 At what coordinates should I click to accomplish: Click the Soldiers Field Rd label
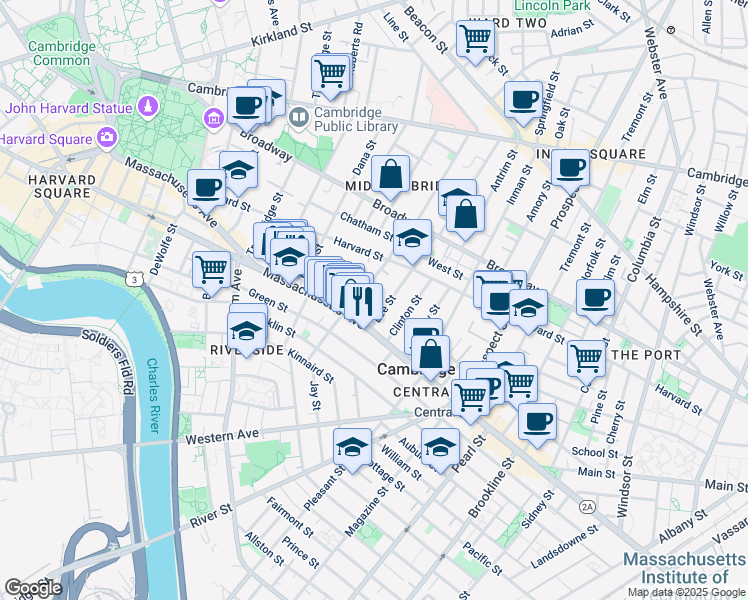tap(108, 362)
